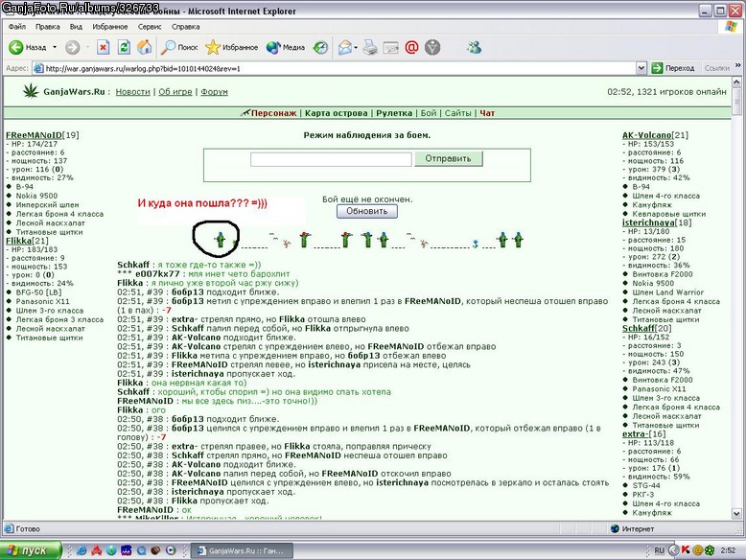The image size is (746, 560).
Task: Click the Print toolbar icon
Action: (x=370, y=47)
